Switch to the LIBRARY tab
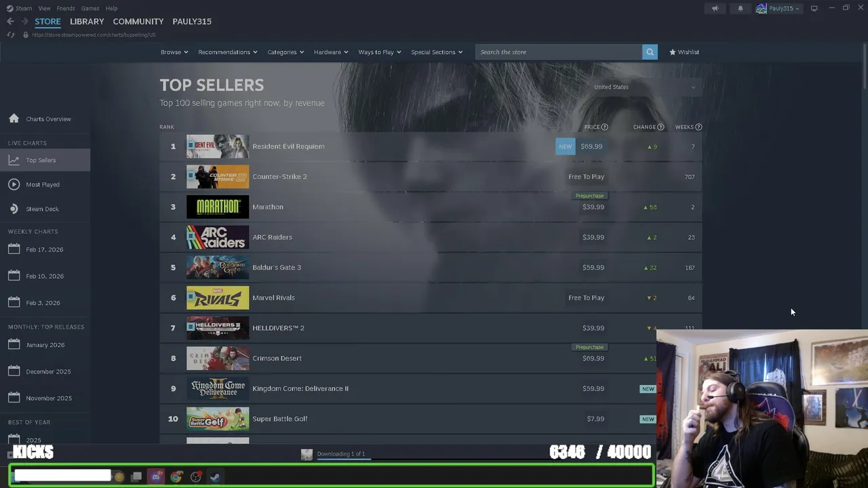868x488 pixels. click(87, 22)
